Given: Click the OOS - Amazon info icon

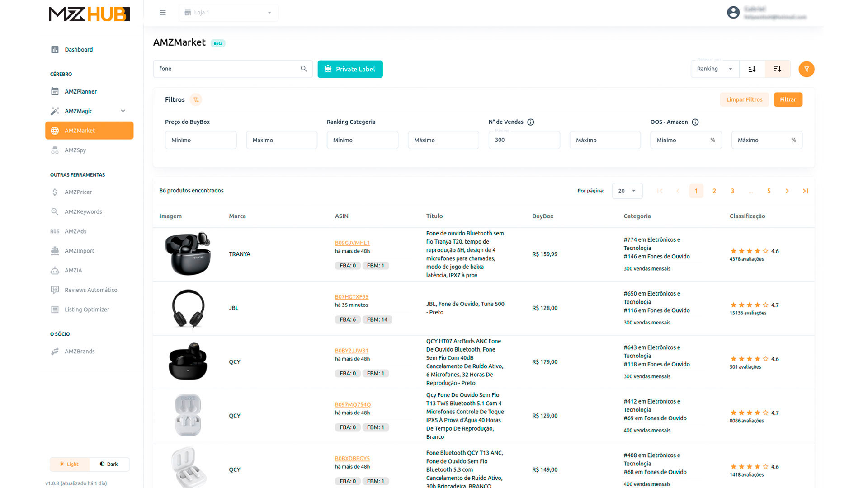Looking at the screenshot, I should [695, 122].
